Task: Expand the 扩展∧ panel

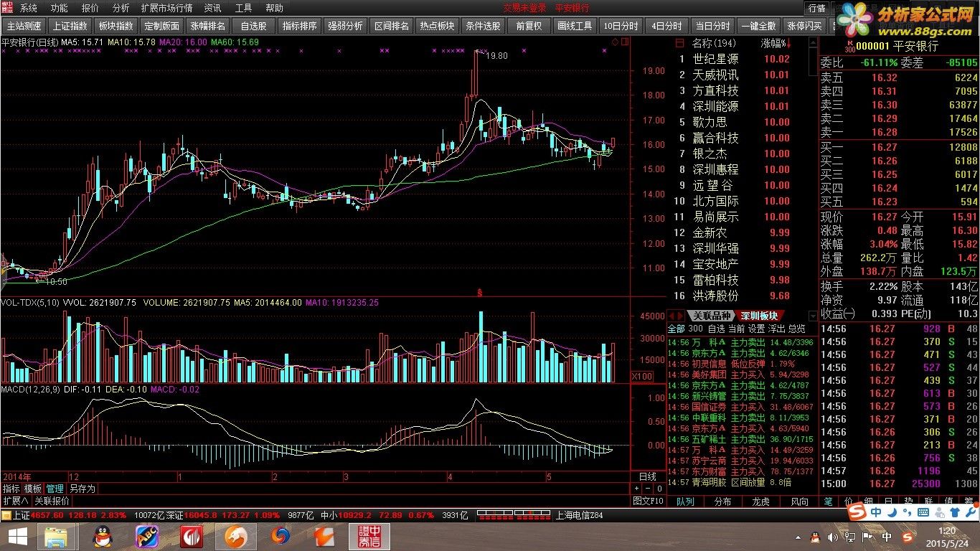Action: 15,501
